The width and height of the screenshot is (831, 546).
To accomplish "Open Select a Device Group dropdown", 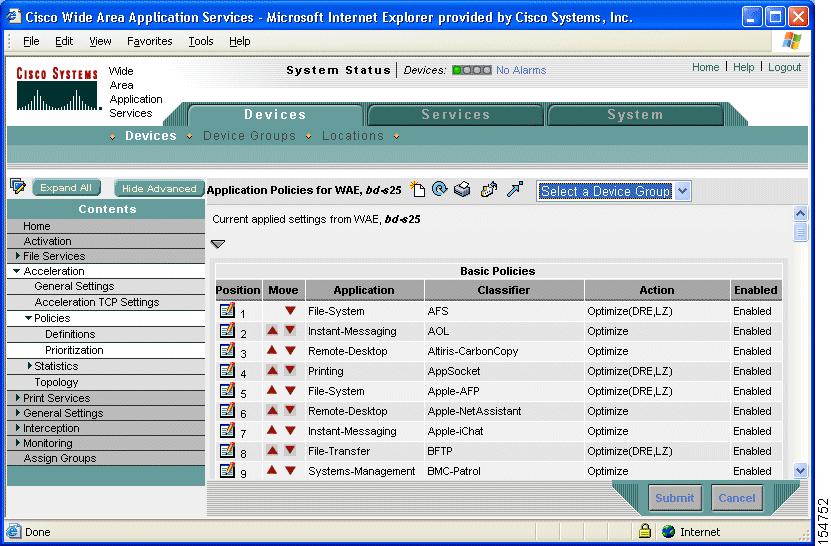I will click(x=683, y=191).
